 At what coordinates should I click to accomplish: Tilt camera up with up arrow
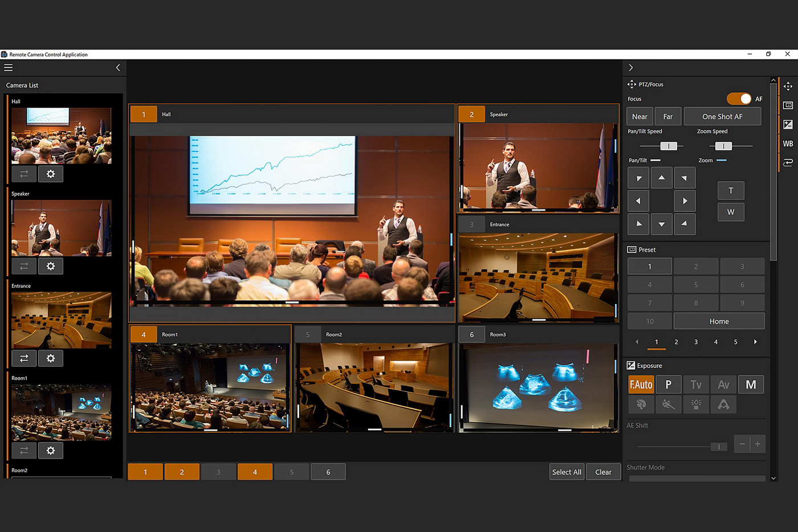click(661, 178)
